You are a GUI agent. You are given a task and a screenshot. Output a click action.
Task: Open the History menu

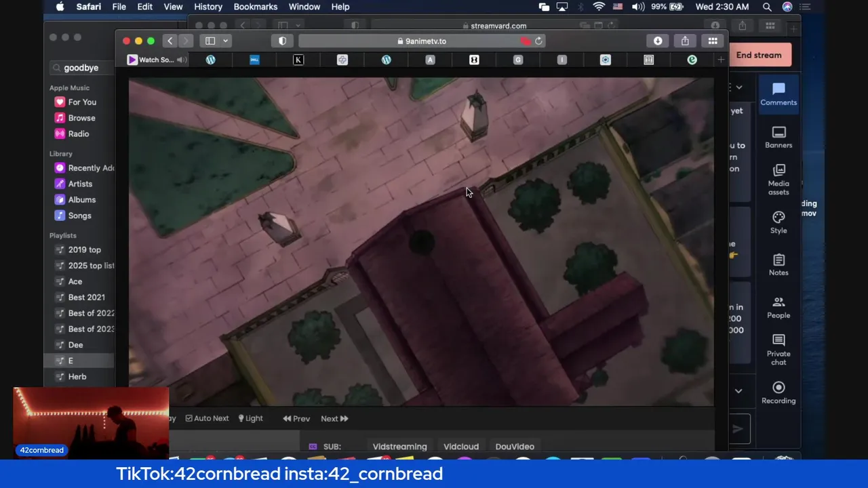(208, 7)
